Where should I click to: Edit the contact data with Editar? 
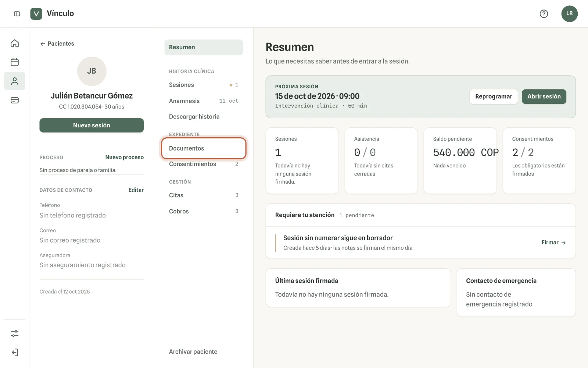(136, 190)
